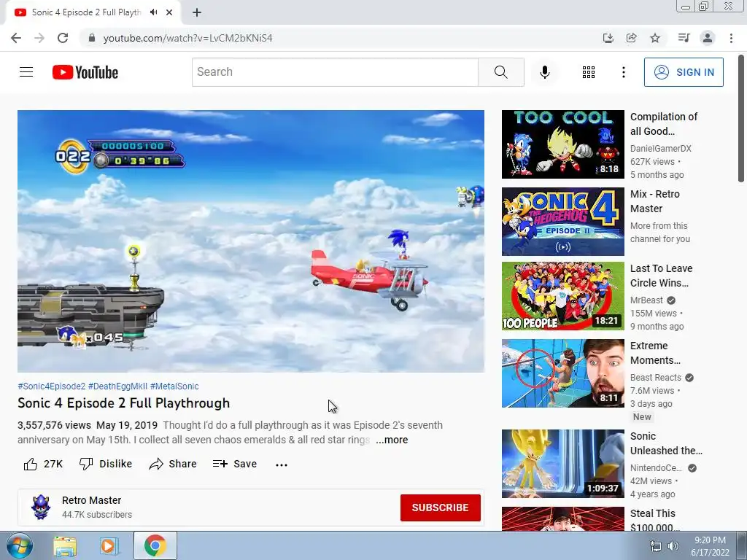The image size is (747, 560).
Task: Click the video title Sonic 4 Episode 2
Action: [x=124, y=403]
